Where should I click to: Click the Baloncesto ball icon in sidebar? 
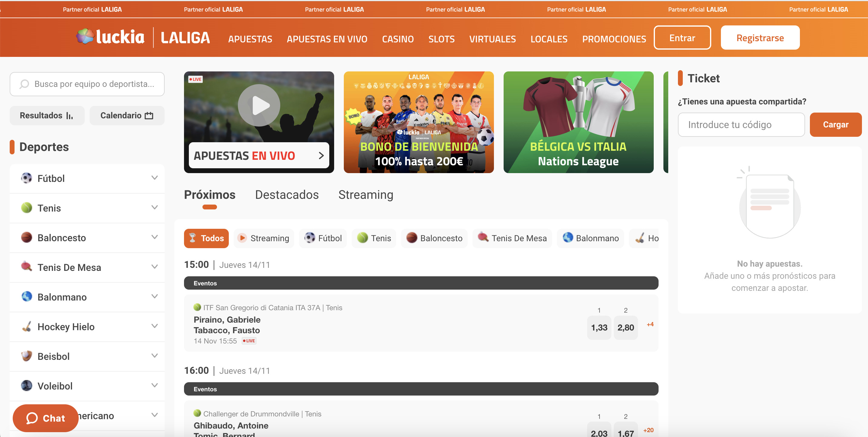tap(27, 237)
